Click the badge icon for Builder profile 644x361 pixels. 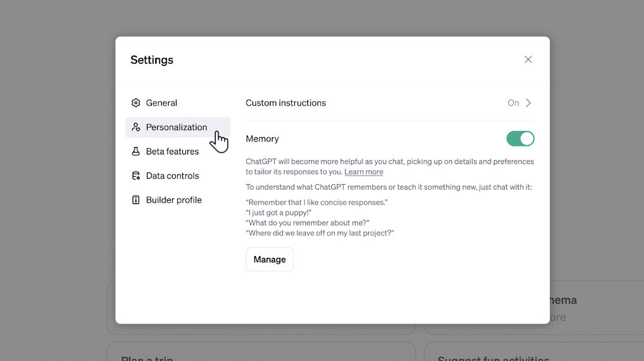[x=136, y=200]
